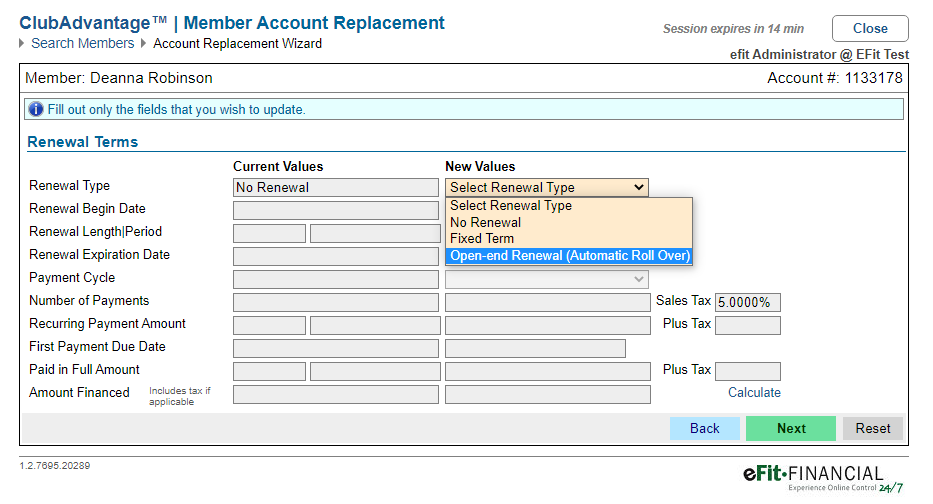
Task: Go to Search Members breadcrumb link
Action: 83,43
